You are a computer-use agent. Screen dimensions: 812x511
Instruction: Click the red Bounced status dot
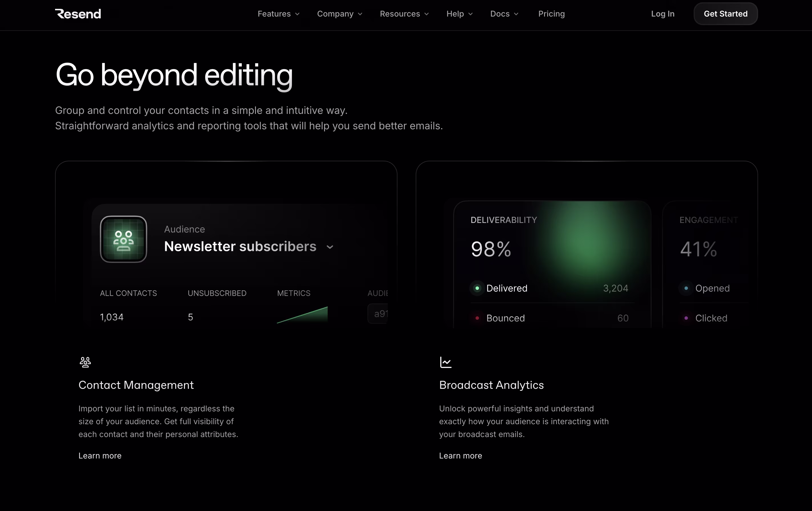477,318
